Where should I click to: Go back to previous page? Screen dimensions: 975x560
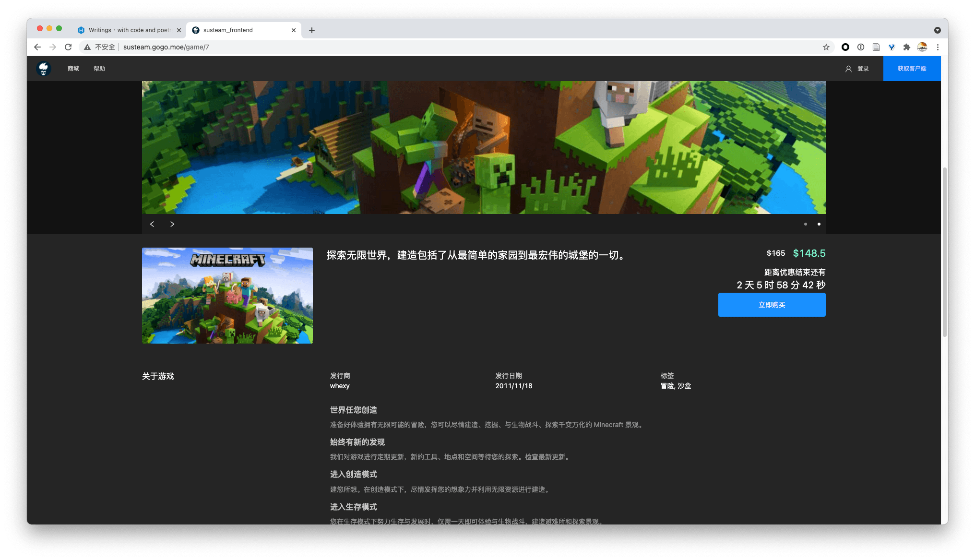point(37,47)
